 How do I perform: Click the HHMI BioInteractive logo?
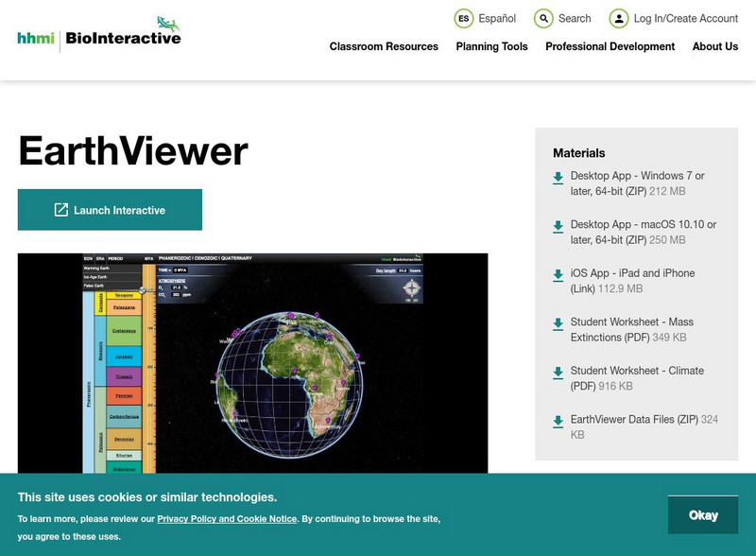[99, 35]
